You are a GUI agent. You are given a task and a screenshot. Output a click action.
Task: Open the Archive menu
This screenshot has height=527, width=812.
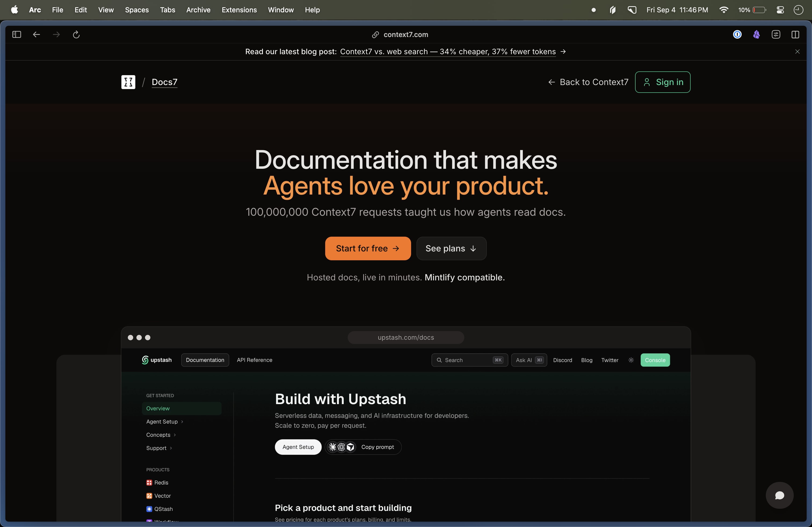pyautogui.click(x=198, y=10)
